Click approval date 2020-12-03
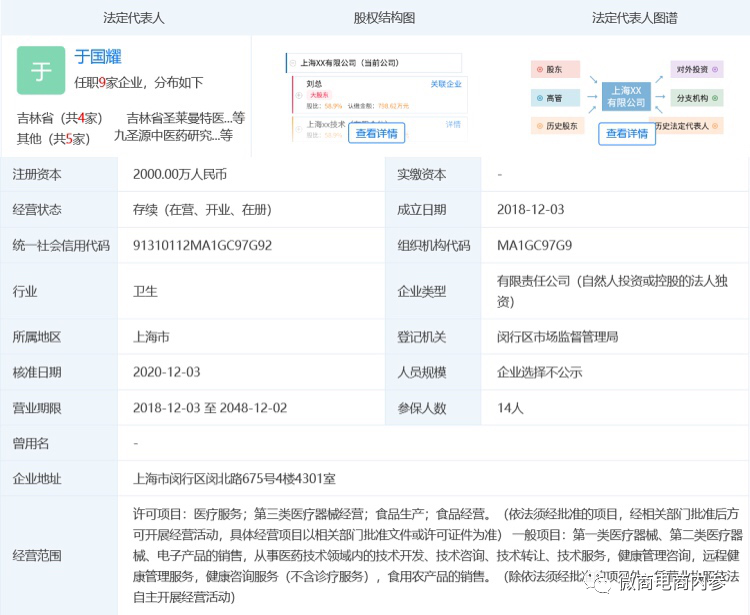This screenshot has height=615, width=750. pos(166,372)
